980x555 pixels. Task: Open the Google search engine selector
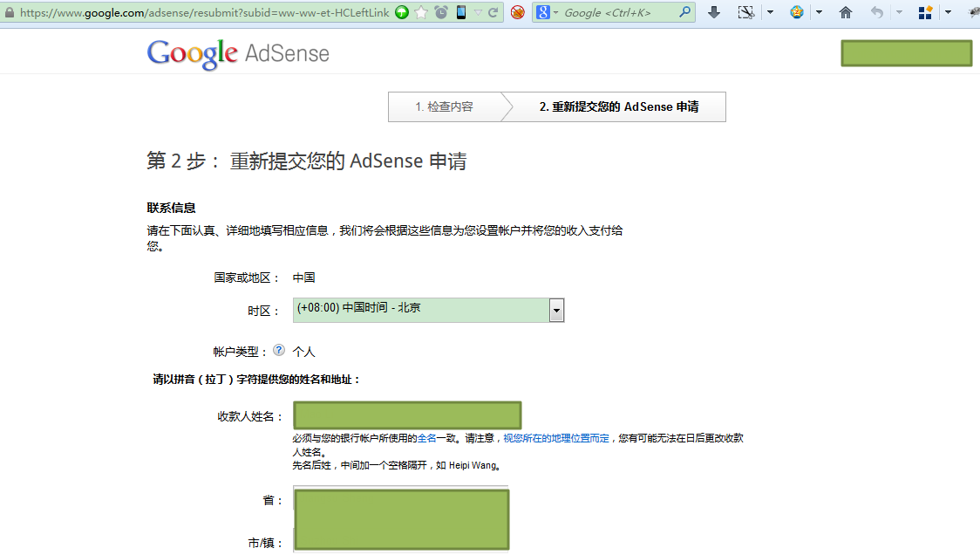(547, 12)
